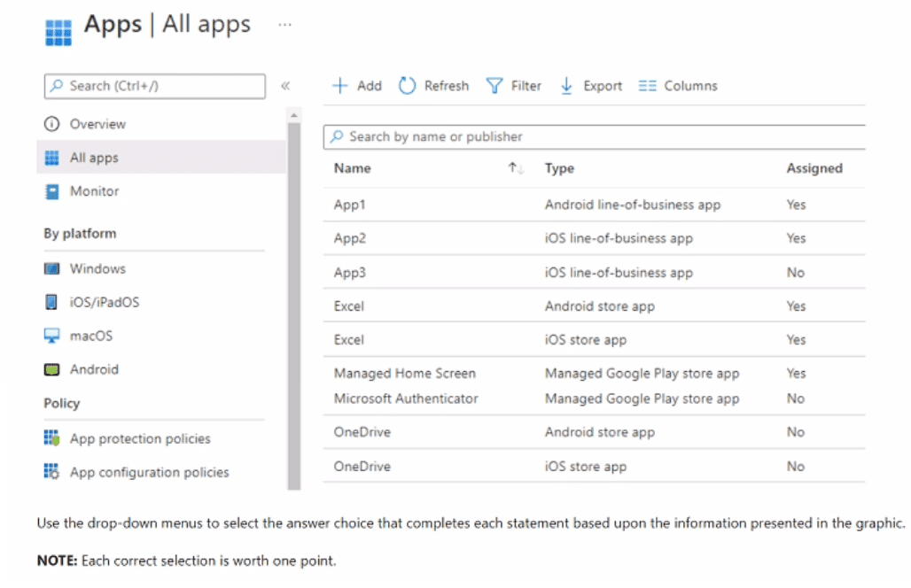911x588 pixels.
Task: Open the Managed Home Screen app row
Action: (x=405, y=374)
